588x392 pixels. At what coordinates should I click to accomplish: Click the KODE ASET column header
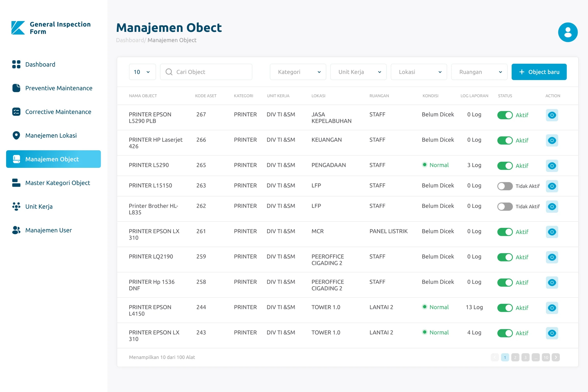click(206, 96)
